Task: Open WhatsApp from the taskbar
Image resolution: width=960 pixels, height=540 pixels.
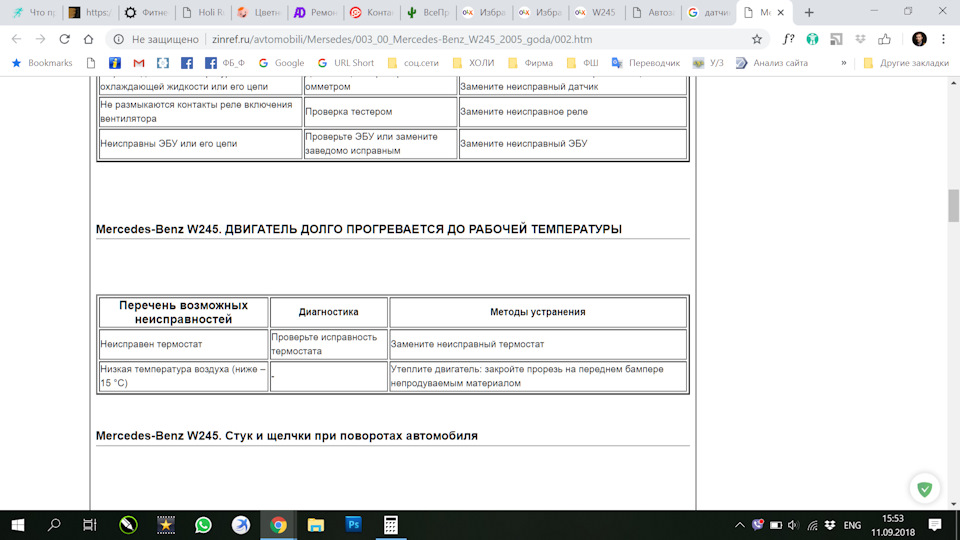Action: (x=203, y=525)
